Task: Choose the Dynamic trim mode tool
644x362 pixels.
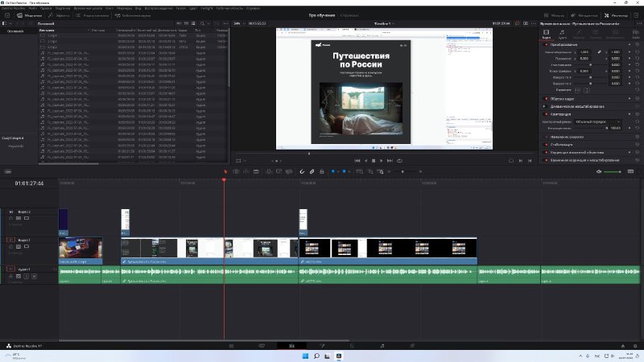Action: (246, 171)
